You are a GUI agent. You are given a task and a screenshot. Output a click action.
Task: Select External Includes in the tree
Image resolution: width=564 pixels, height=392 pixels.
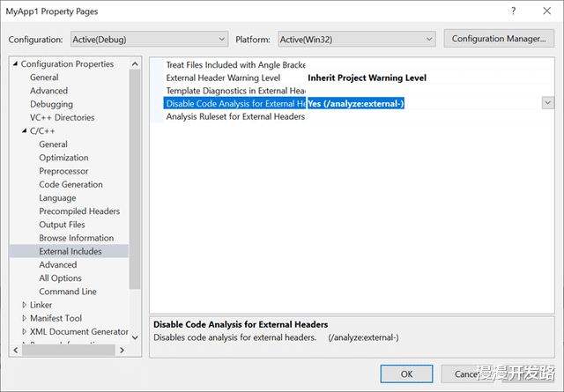[69, 251]
